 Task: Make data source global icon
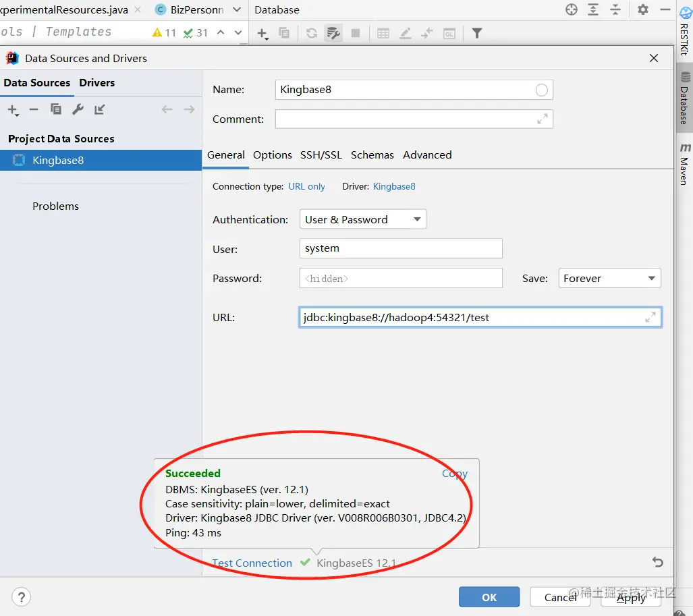99,109
